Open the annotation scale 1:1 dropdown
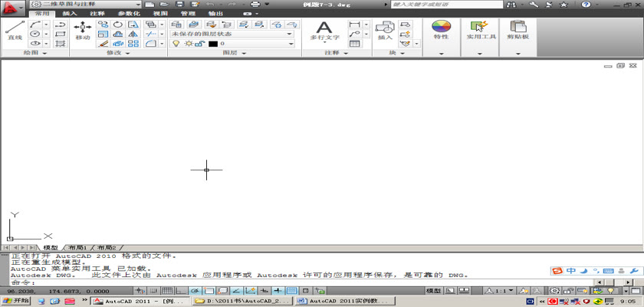The height and width of the screenshot is (307, 644). [x=500, y=291]
